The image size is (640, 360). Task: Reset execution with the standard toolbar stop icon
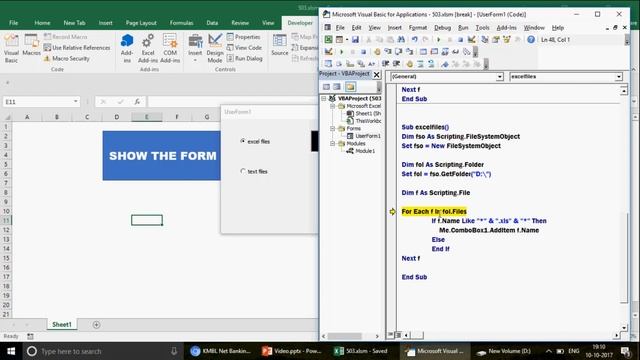tap(460, 40)
